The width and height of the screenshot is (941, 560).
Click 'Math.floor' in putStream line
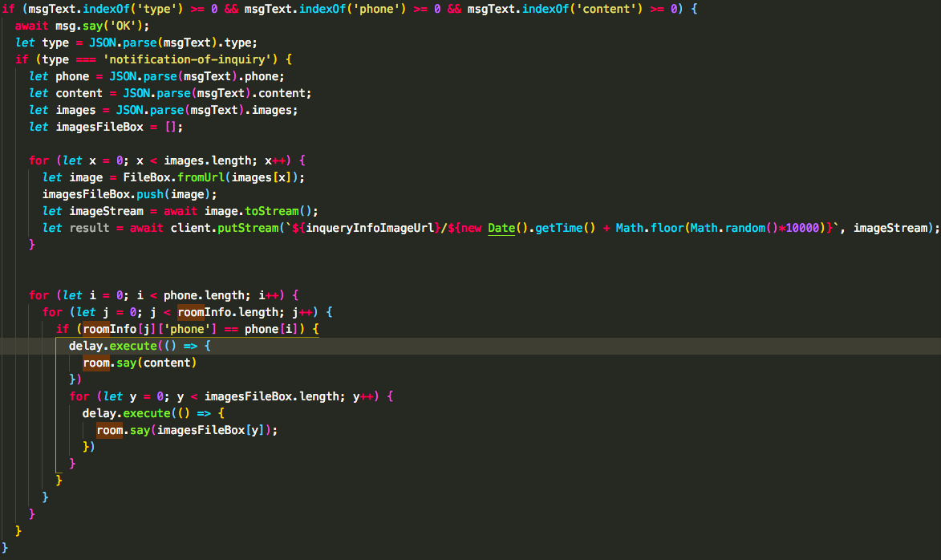click(649, 228)
